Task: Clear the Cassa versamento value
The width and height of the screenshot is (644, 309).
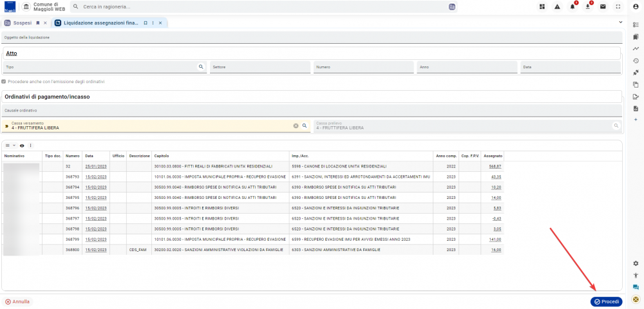Action: pyautogui.click(x=296, y=126)
